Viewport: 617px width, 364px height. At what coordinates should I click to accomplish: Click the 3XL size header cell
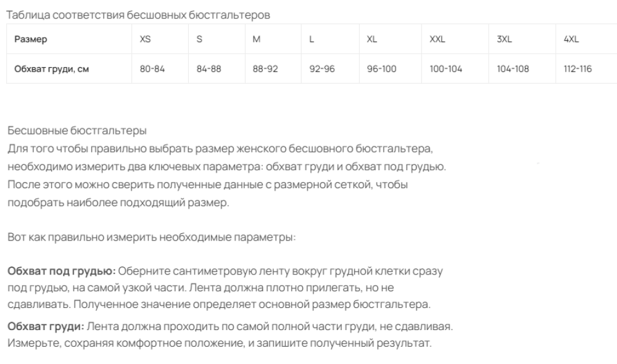pos(522,39)
